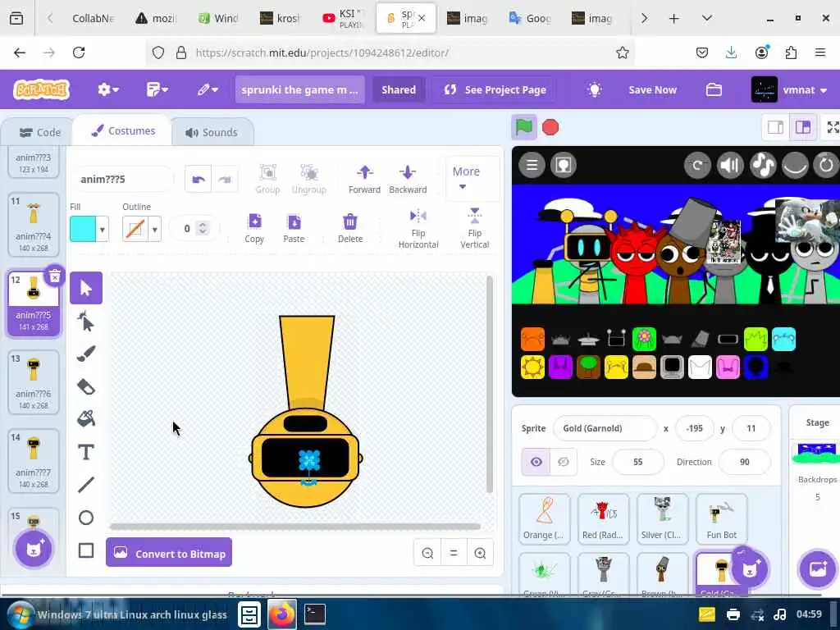Open the Choose a Backdrop button
This screenshot has height=630, width=840.
(x=818, y=569)
